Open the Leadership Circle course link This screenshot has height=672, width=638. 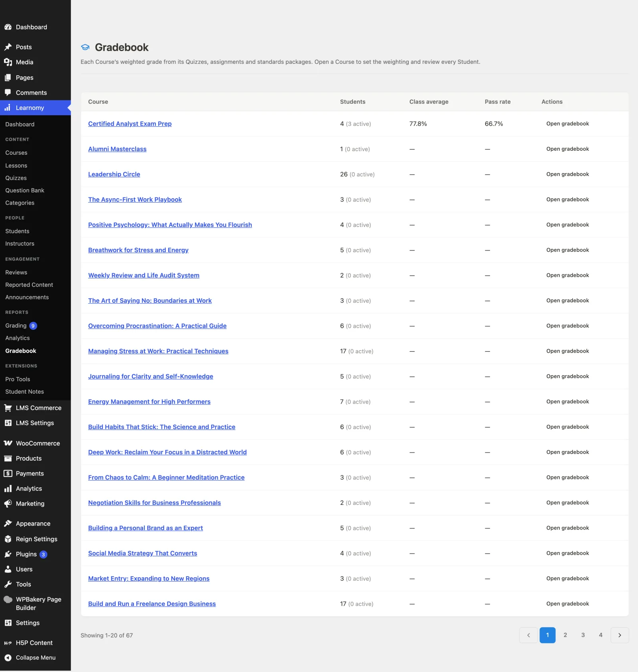click(x=114, y=174)
